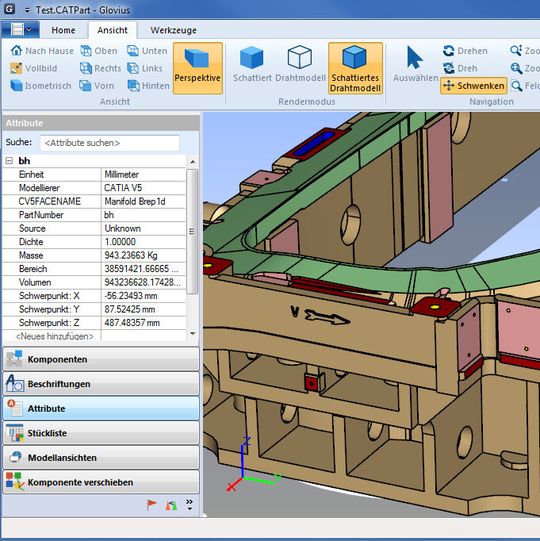Screen dimensions: 540x541
Task: Activate the Auswählen selection tool
Action: [x=415, y=65]
